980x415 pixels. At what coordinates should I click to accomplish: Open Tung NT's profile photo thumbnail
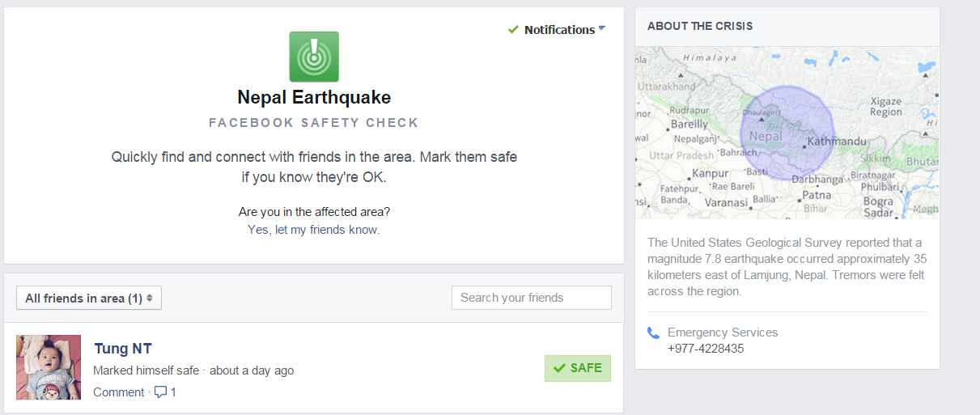click(x=49, y=367)
